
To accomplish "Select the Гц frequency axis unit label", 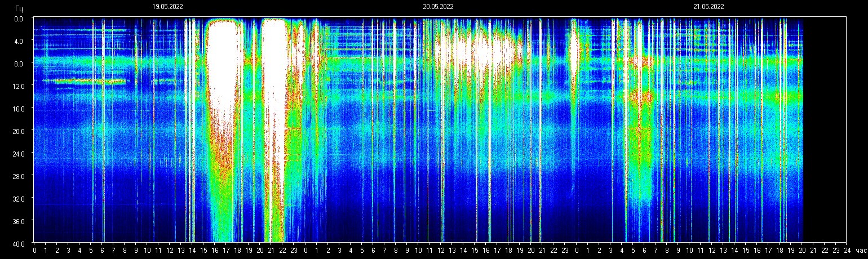I will click(19, 8).
